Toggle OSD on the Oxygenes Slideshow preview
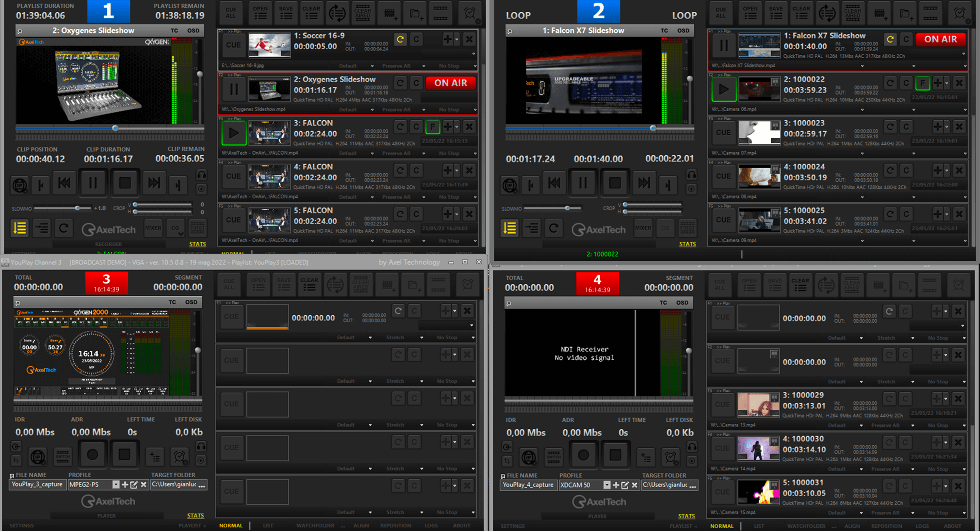The height and width of the screenshot is (531, 980). coord(193,30)
